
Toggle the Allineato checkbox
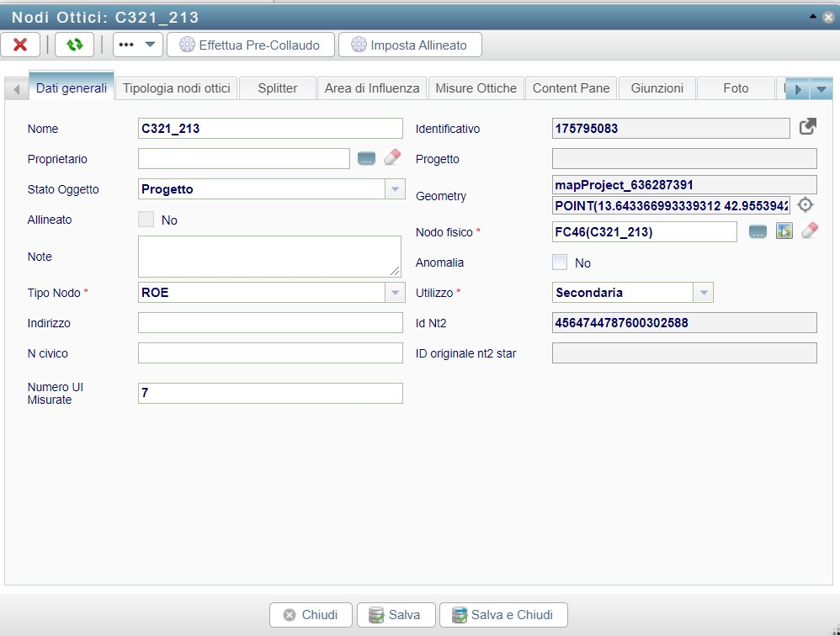[x=146, y=220]
